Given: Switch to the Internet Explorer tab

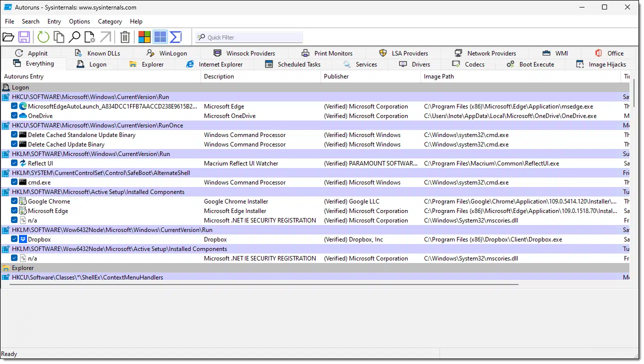Looking at the screenshot, I should (x=214, y=64).
